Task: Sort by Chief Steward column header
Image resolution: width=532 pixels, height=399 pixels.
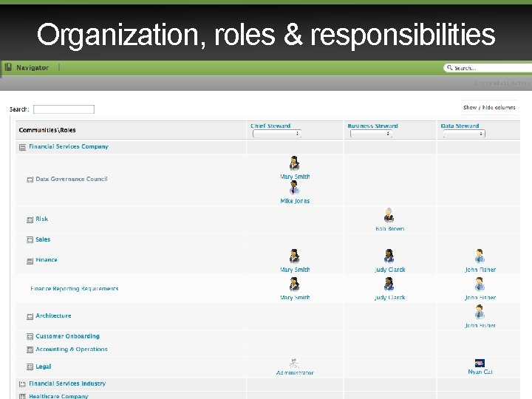Action: 270,126
